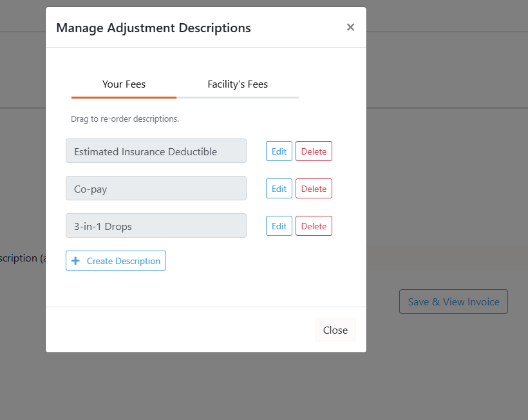Click the 'Drag to re-order descriptions' hint text
This screenshot has height=420, width=528.
[x=125, y=119]
